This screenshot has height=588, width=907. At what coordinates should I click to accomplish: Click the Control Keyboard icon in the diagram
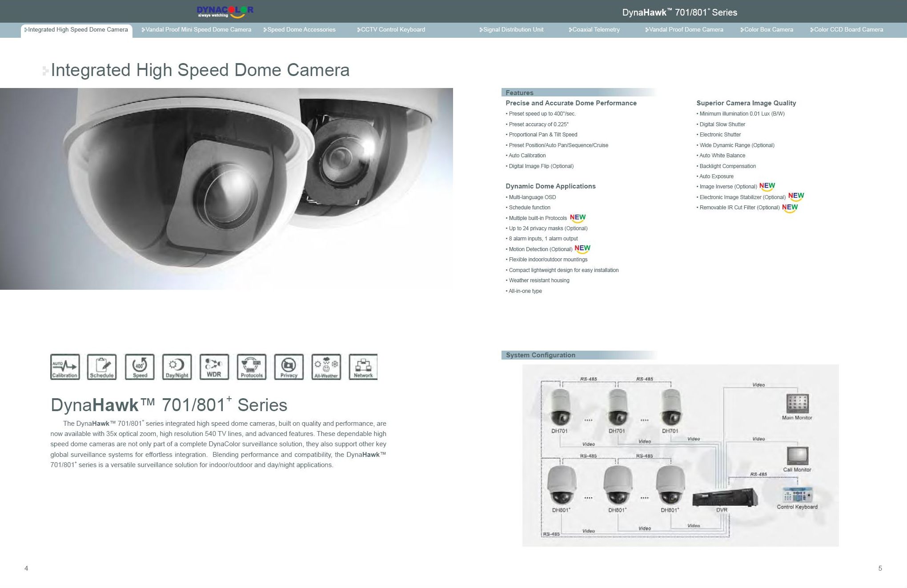click(x=797, y=495)
